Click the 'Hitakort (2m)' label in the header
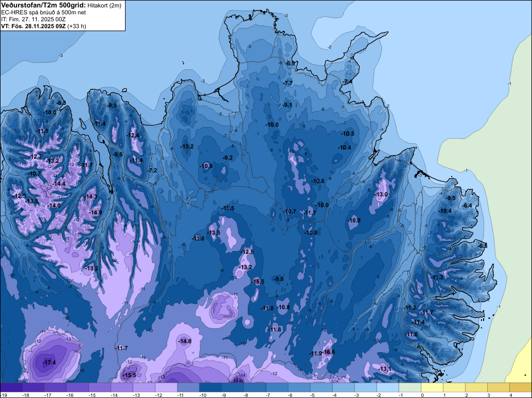The image size is (532, 398). (104, 5)
